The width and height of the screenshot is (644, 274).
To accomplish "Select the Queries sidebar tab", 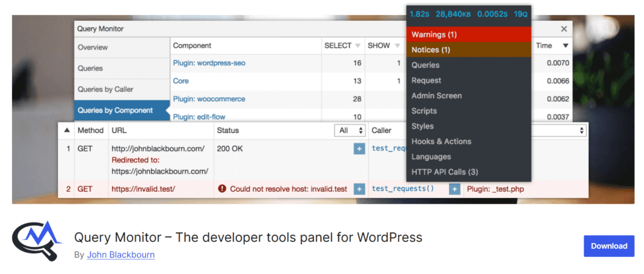I will [x=122, y=68].
